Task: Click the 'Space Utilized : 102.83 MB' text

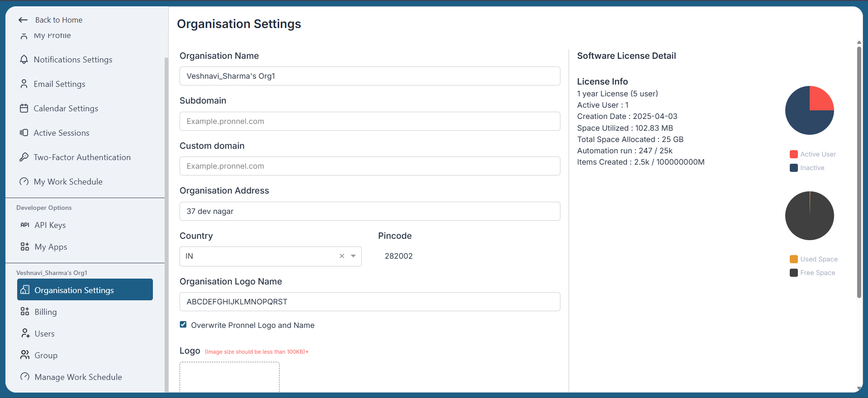Action: pyautogui.click(x=625, y=128)
